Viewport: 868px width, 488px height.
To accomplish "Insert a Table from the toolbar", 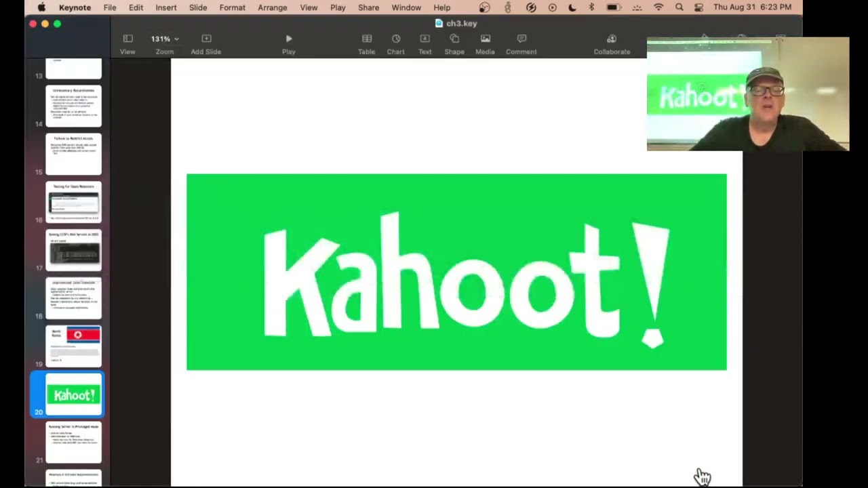I will tap(367, 44).
